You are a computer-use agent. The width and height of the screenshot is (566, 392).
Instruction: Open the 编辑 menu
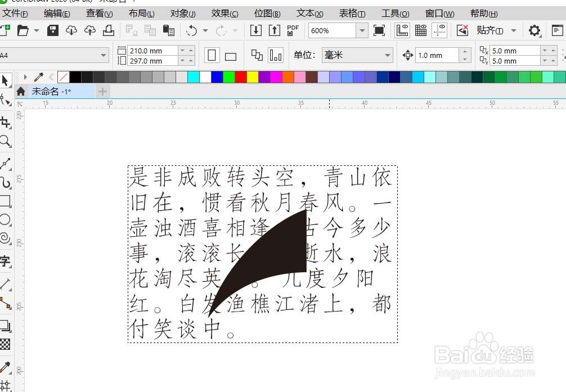[x=57, y=13]
